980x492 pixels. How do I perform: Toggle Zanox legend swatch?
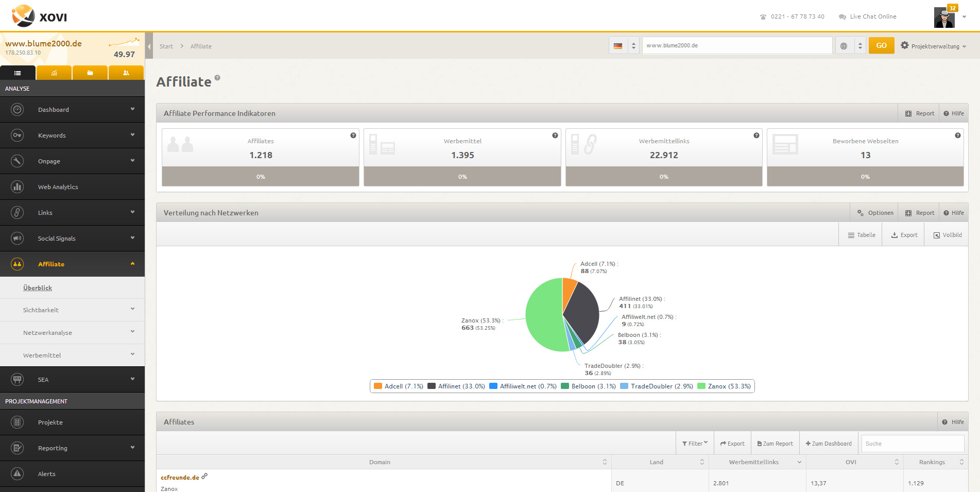coord(701,386)
